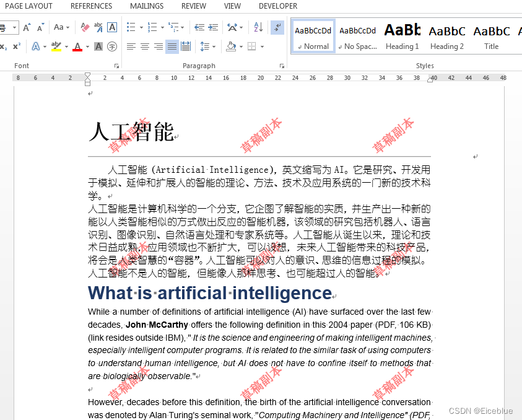Open the VIEW tab
The image size is (522, 420).
232,6
